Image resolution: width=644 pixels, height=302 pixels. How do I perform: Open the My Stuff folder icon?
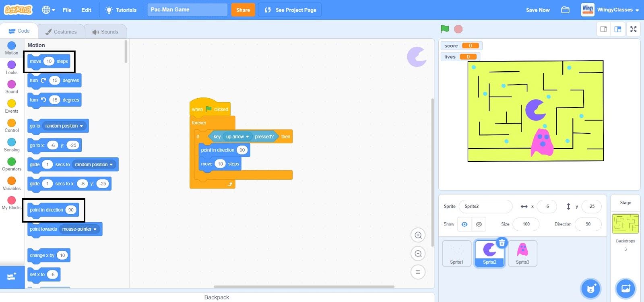566,10
